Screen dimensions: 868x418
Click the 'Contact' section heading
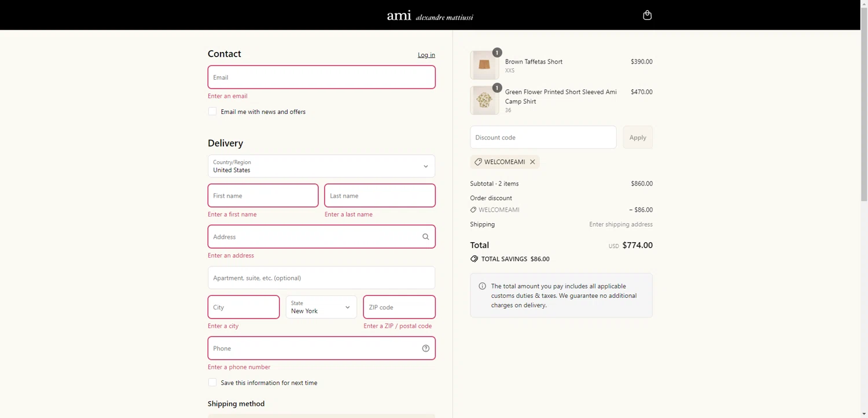[x=224, y=54]
